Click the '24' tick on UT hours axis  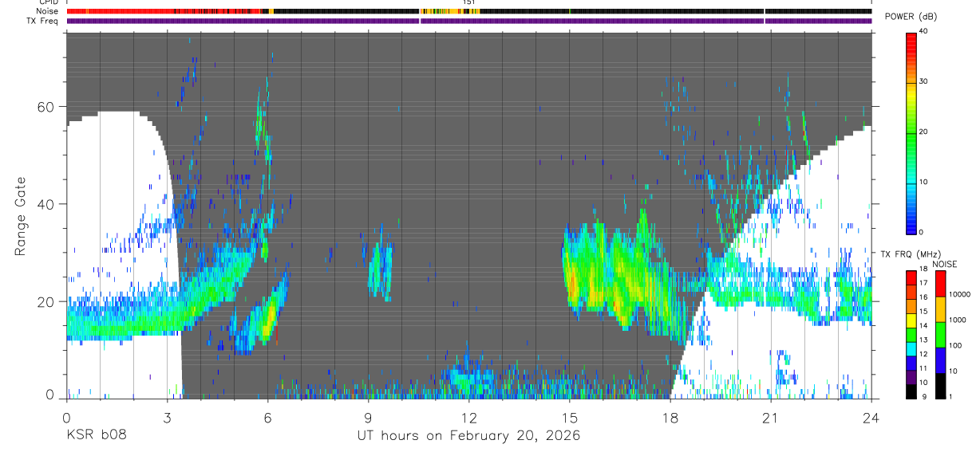[871, 417]
